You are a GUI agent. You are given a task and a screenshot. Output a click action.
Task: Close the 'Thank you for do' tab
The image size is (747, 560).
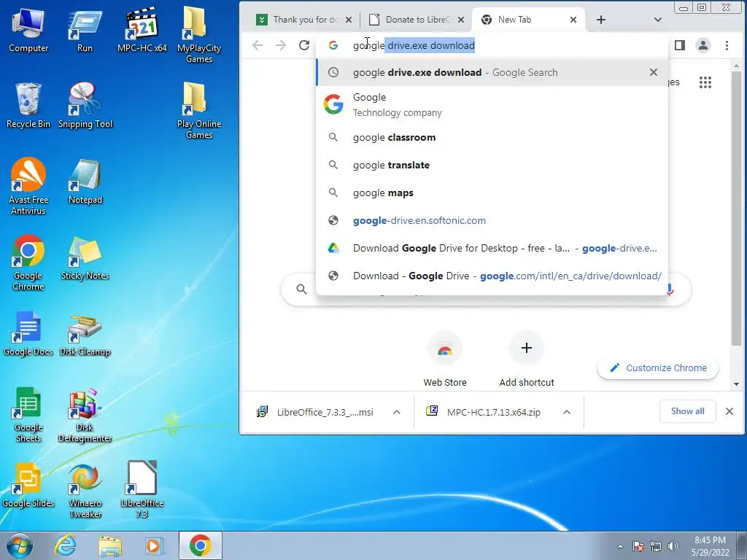tap(348, 20)
